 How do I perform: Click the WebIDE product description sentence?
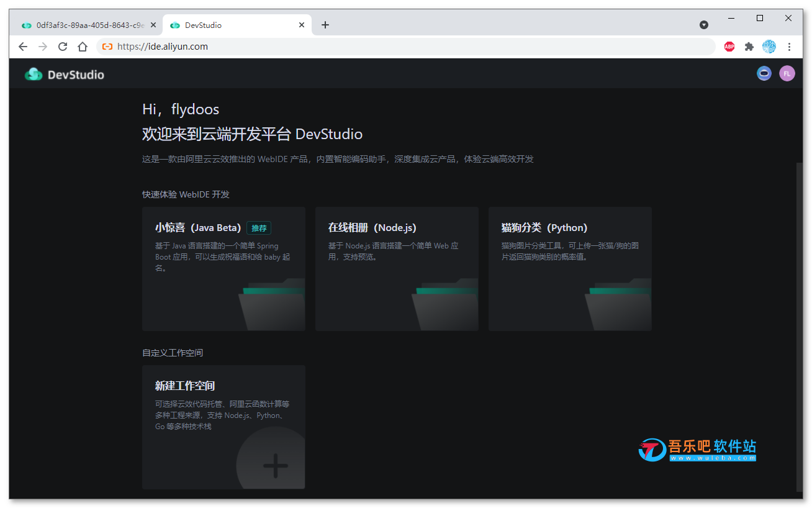click(x=338, y=159)
